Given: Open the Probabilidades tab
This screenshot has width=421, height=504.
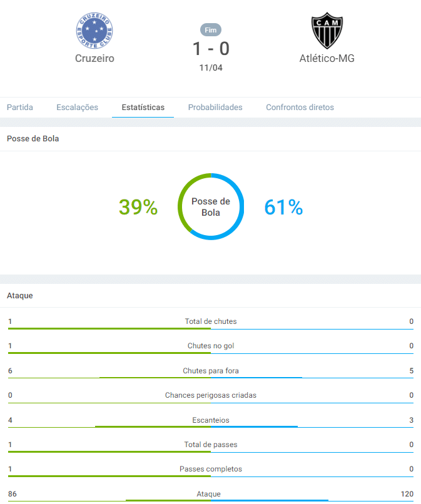Looking at the screenshot, I should pos(215,108).
